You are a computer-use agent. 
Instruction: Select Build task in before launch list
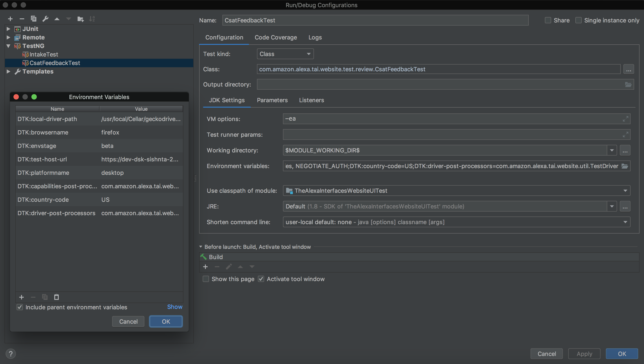click(x=419, y=257)
